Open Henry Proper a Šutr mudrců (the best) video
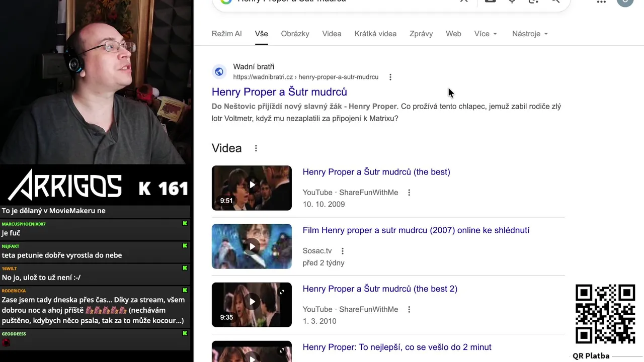Viewport: 644px width, 362px height. point(376,172)
